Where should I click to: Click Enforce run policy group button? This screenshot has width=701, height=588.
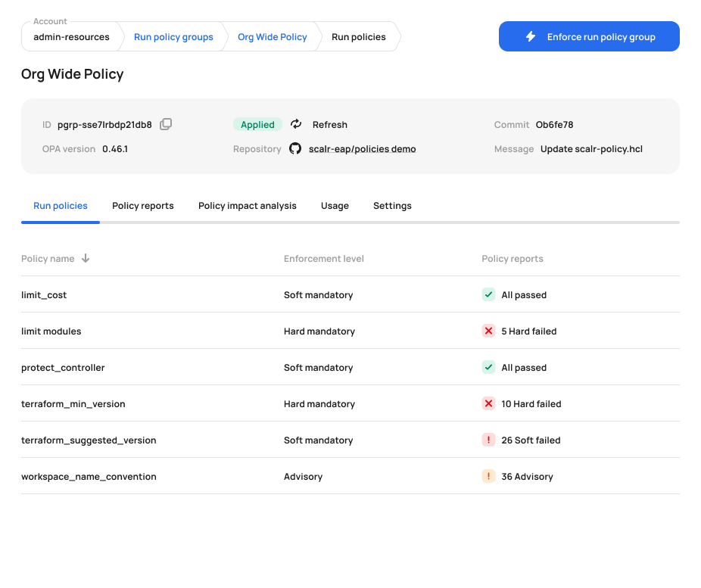point(589,36)
